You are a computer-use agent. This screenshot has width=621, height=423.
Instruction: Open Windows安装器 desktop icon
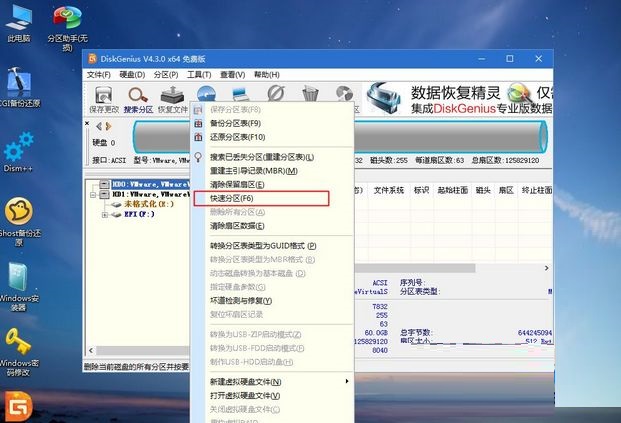pos(18,287)
